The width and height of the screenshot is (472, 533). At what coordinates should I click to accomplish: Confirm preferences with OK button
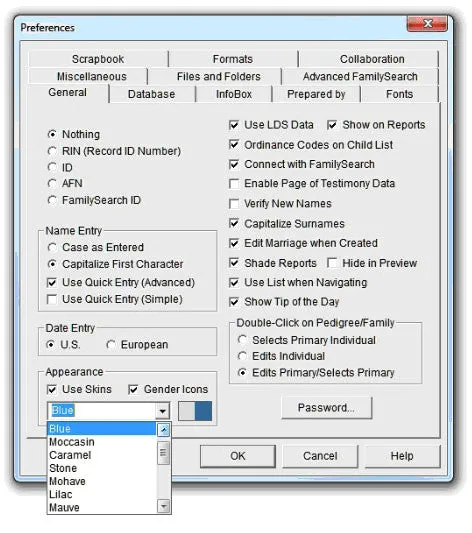tap(238, 456)
